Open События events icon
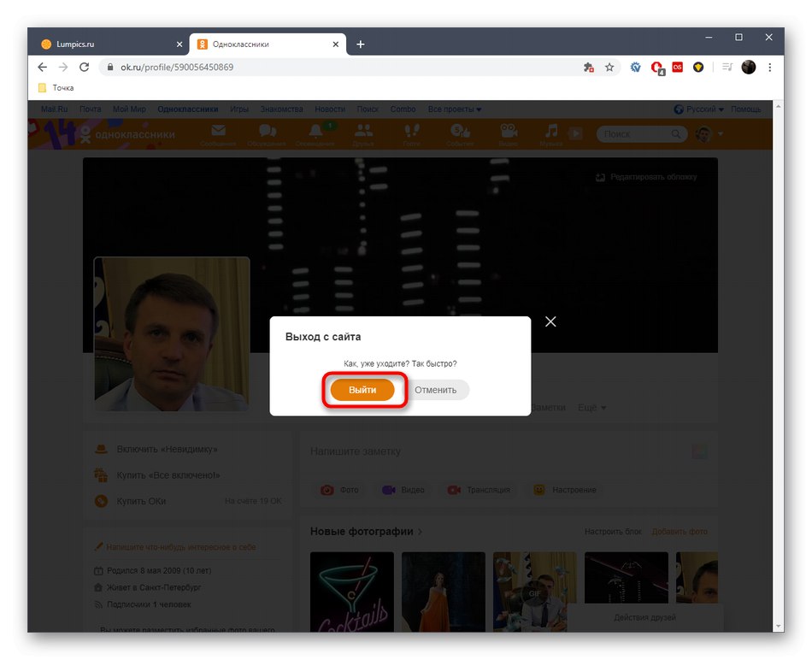Screen dimensions: 812x660 (461, 133)
